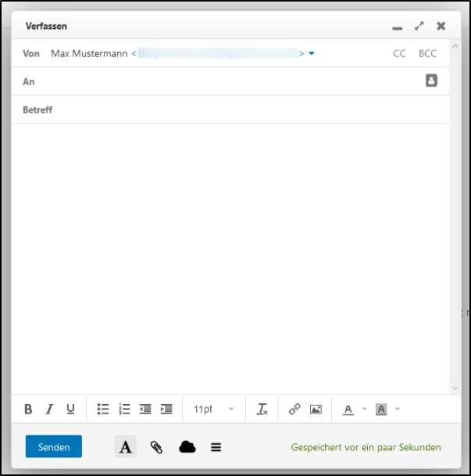Image resolution: width=471 pixels, height=476 pixels.
Task: Insert a hyperlink
Action: [294, 409]
